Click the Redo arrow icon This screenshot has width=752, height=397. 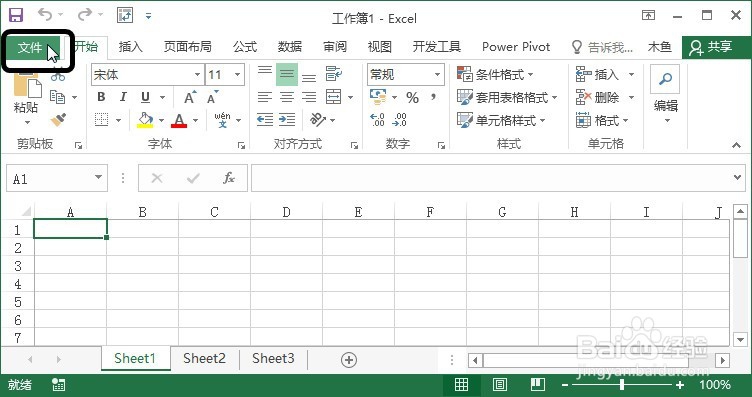(85, 15)
